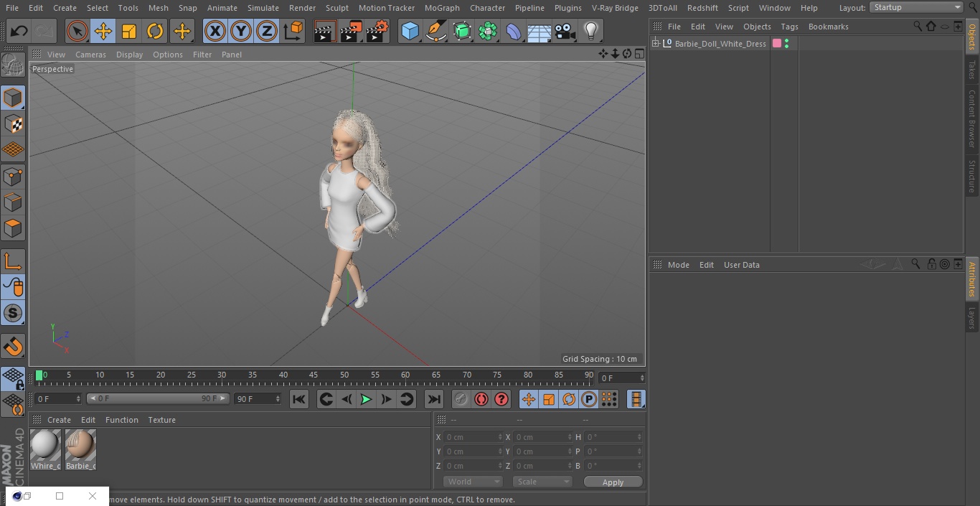Open the Content Browser side tab
The width and height of the screenshot is (980, 506).
[972, 118]
